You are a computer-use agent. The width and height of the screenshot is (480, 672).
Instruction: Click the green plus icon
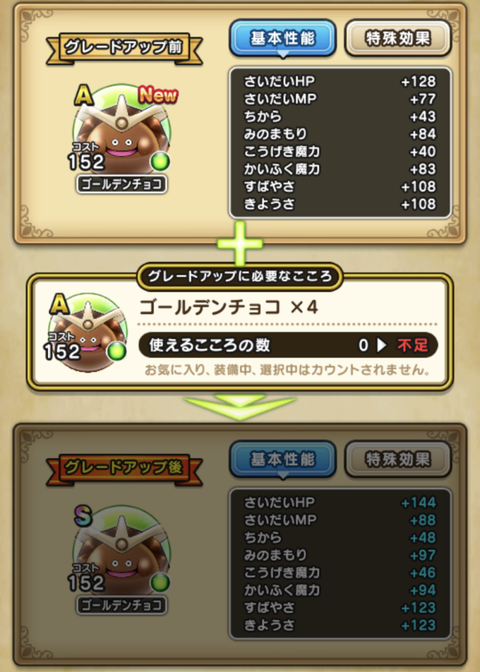click(240, 243)
